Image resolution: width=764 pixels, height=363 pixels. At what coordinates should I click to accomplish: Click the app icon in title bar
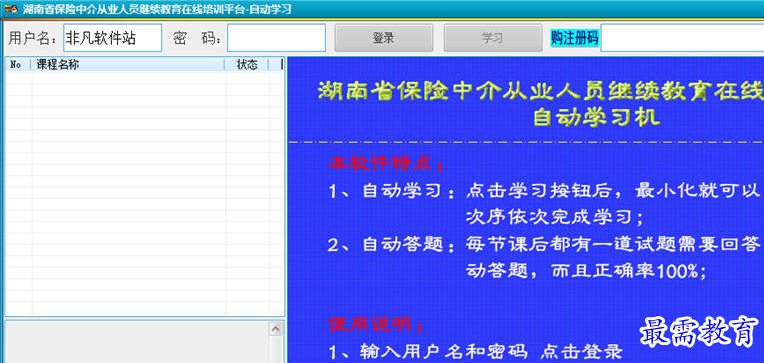(11, 9)
